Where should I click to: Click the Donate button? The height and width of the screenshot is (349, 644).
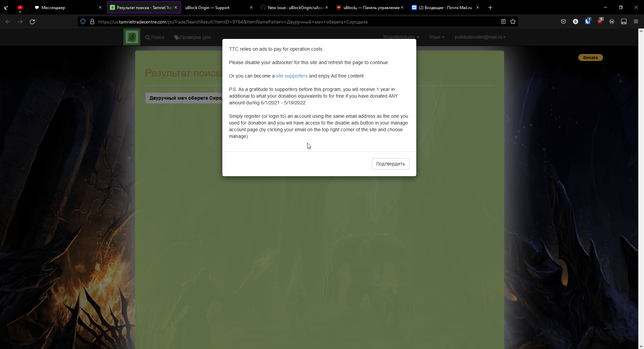[x=590, y=57]
